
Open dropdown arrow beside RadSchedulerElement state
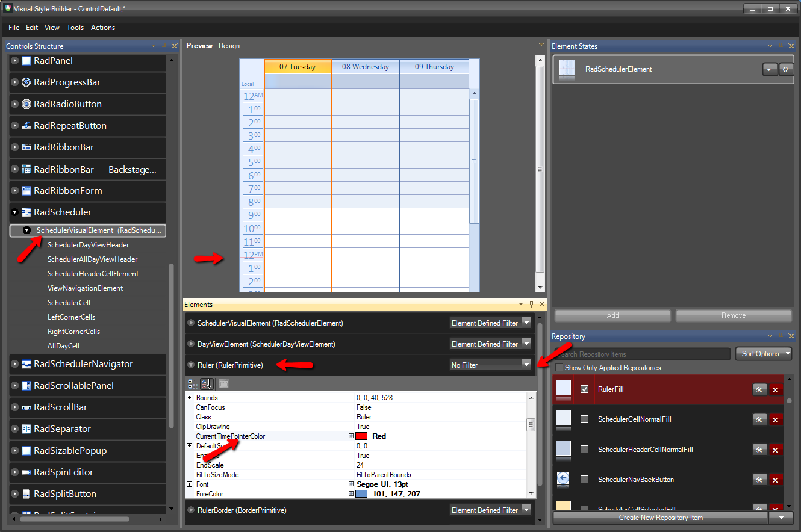point(770,69)
